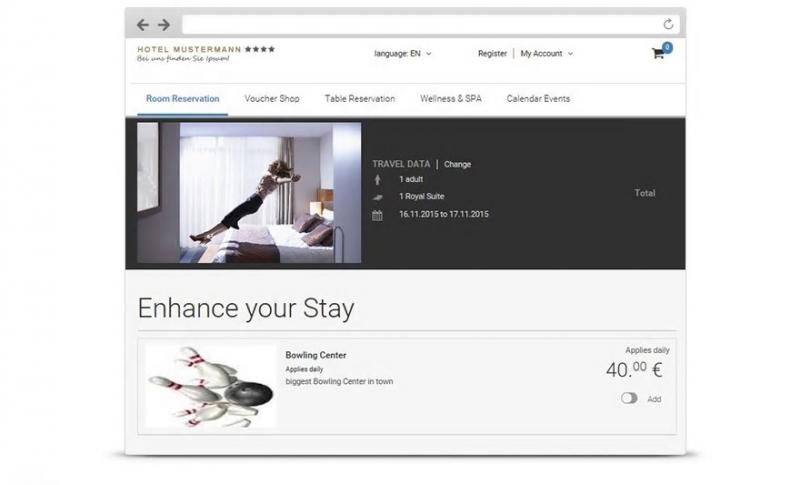This screenshot has height=485, width=800.
Task: Click the browser address bar
Action: (421, 24)
